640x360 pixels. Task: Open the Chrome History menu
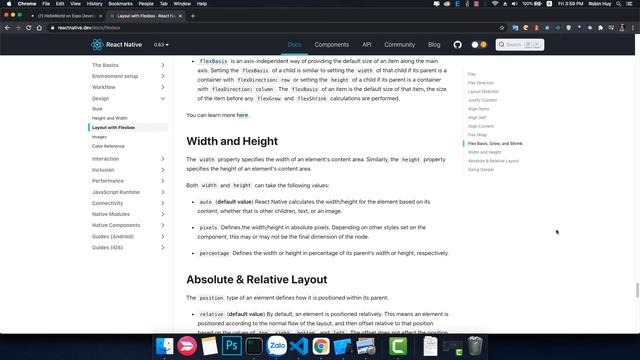[94, 4]
